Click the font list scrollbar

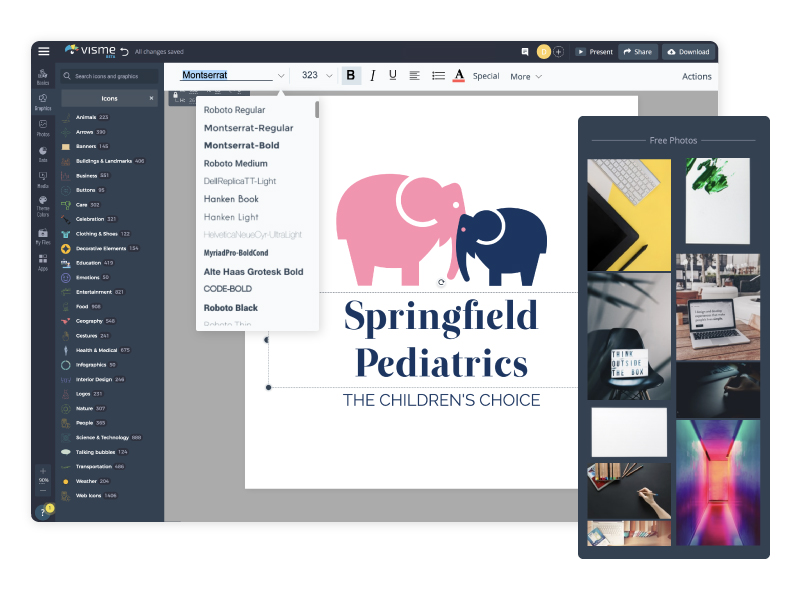(317, 110)
